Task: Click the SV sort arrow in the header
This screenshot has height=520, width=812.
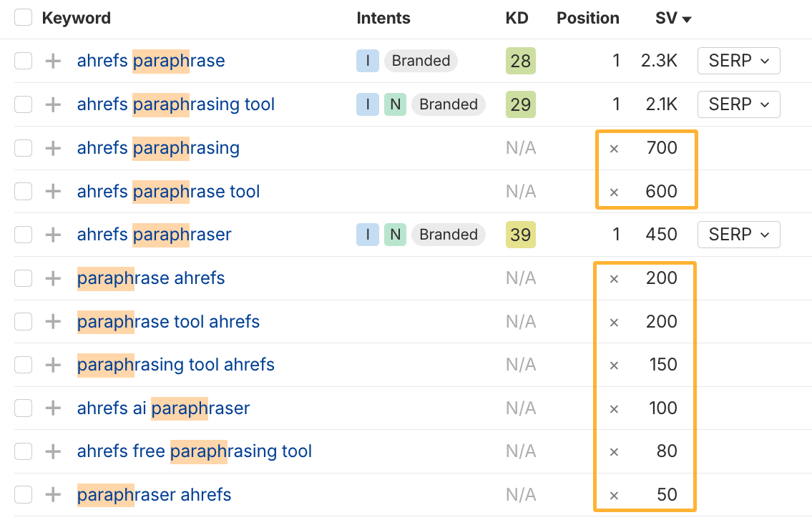Action: (688, 19)
